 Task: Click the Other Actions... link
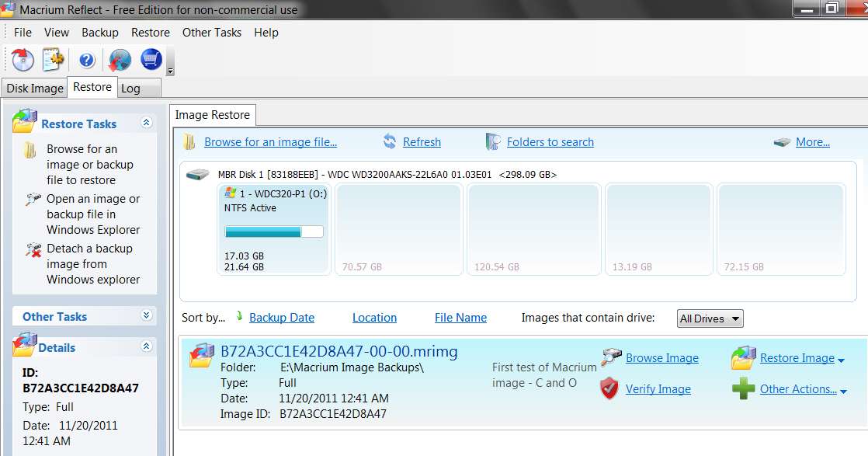(x=798, y=389)
